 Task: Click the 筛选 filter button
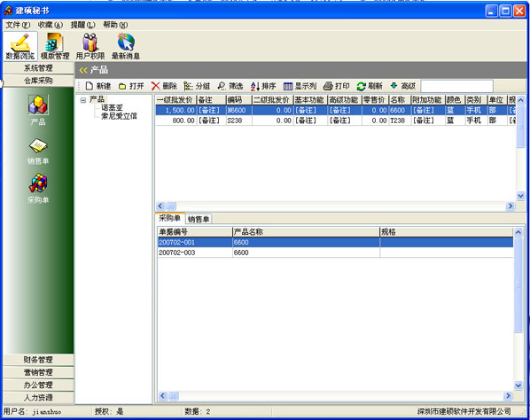point(230,86)
